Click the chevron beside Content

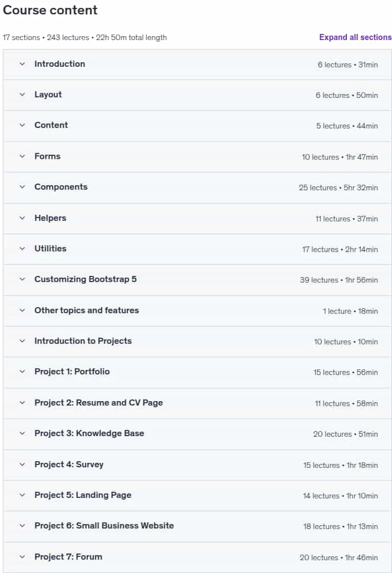(x=22, y=125)
